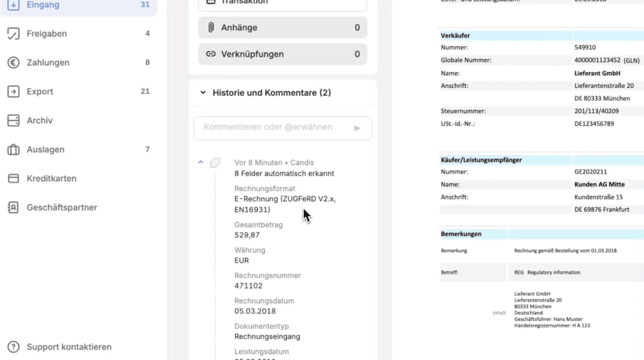Open the Verknüpfungen section
Screen dimensions: 644x360
pyautogui.click(x=282, y=54)
